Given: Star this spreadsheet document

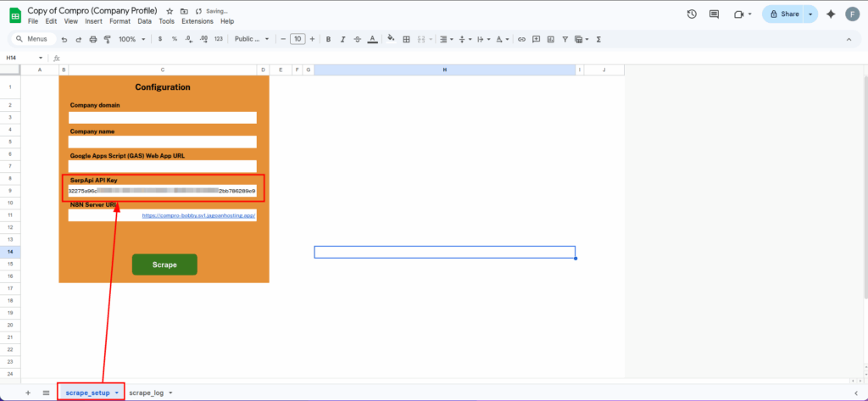Looking at the screenshot, I should (x=170, y=11).
